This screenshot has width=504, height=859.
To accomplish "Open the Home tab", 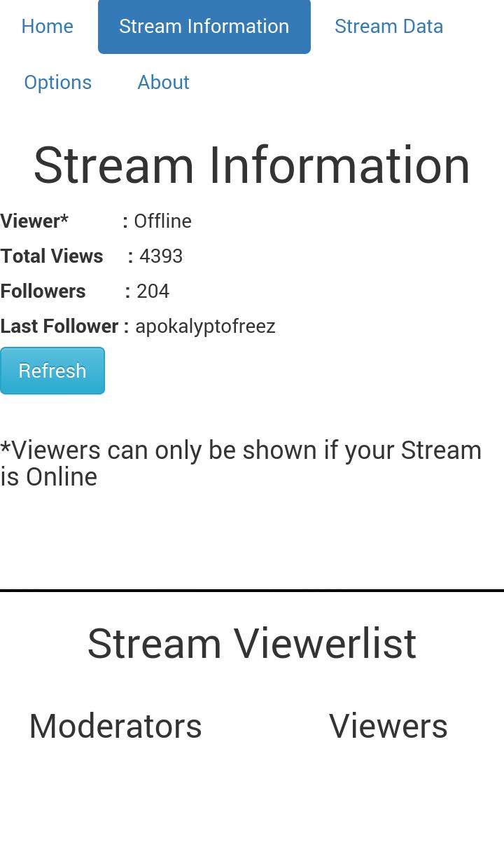I will (x=47, y=27).
